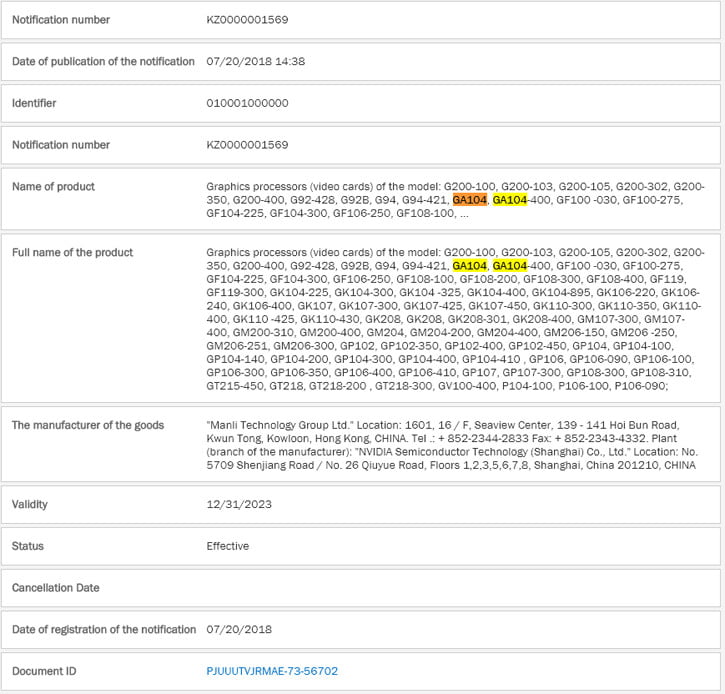Click the identifier value 010001000000
The width and height of the screenshot is (725, 694).
point(247,103)
